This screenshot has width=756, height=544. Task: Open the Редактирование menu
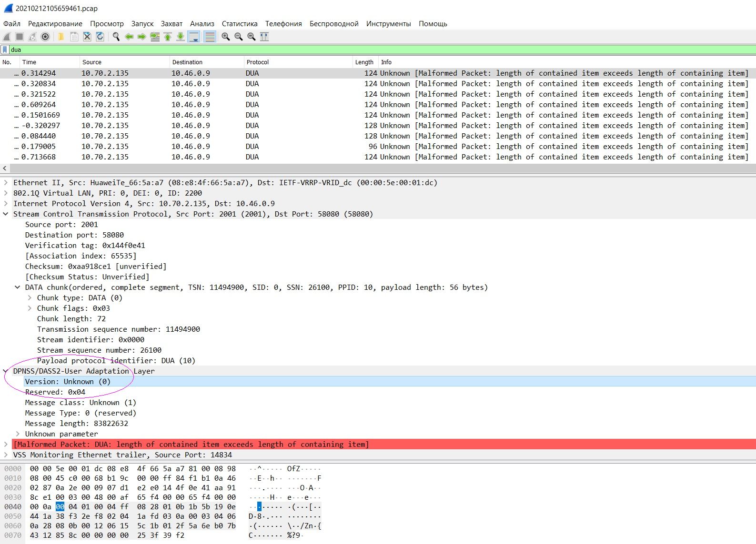pos(55,23)
